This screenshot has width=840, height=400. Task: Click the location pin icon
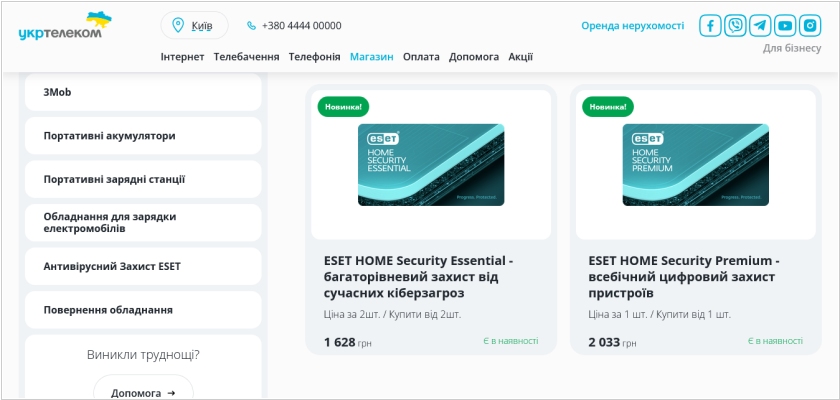click(178, 25)
